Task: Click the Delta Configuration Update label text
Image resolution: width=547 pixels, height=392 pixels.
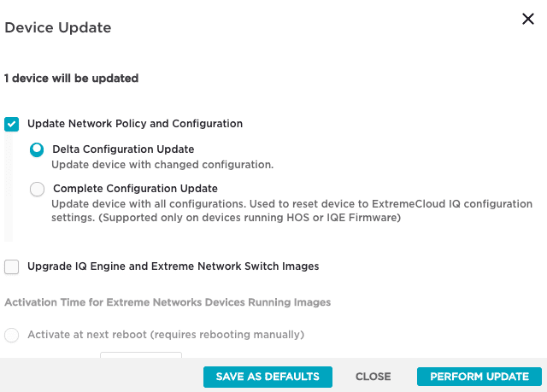Action: [x=123, y=149]
